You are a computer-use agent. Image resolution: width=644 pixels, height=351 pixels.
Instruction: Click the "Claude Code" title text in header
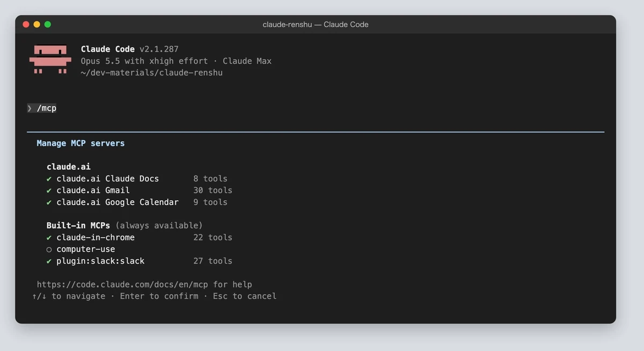(108, 49)
